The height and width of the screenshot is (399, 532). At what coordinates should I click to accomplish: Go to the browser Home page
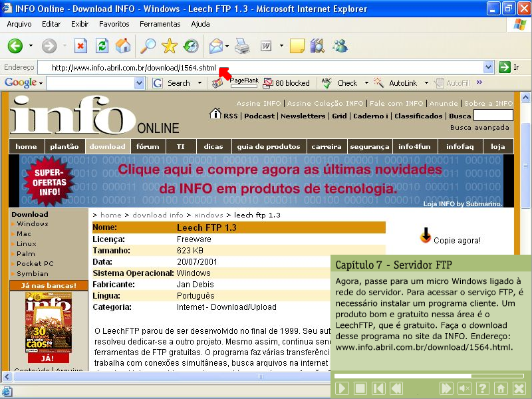(x=123, y=46)
